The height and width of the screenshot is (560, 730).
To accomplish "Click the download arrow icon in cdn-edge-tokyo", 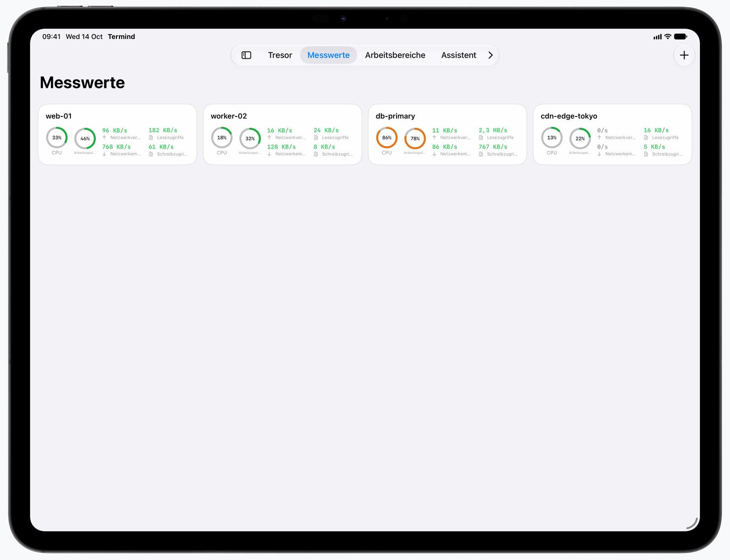I will (599, 154).
